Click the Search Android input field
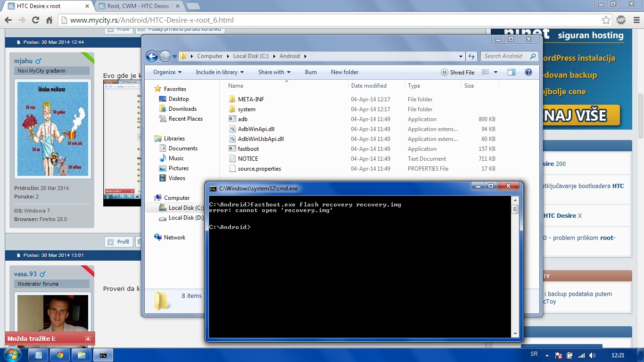Screen dimensions: 644x362 (x=505, y=56)
